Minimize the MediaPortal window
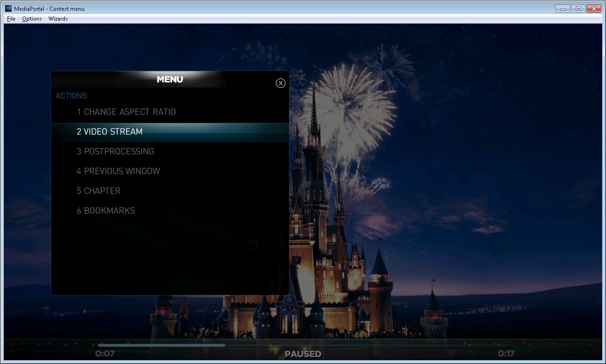 tap(562, 8)
